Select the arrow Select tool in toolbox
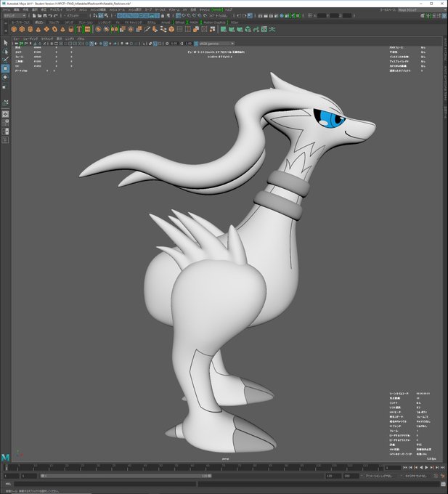The image size is (448, 494). click(5, 43)
